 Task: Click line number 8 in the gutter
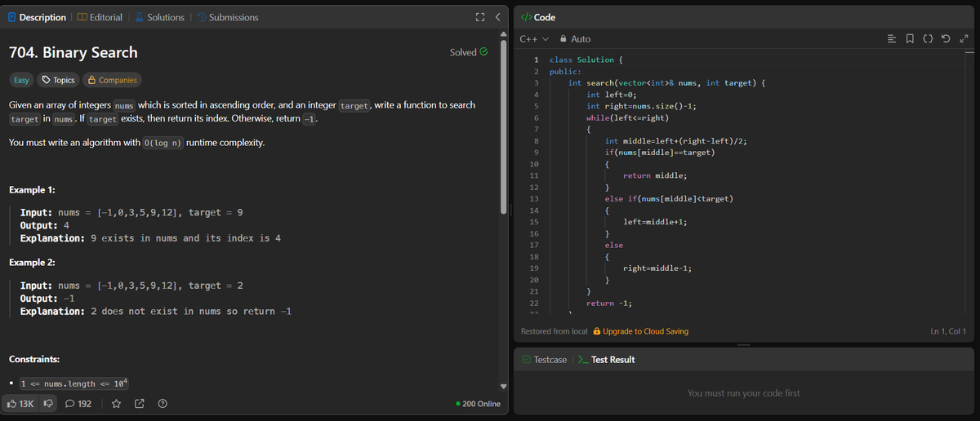click(535, 141)
